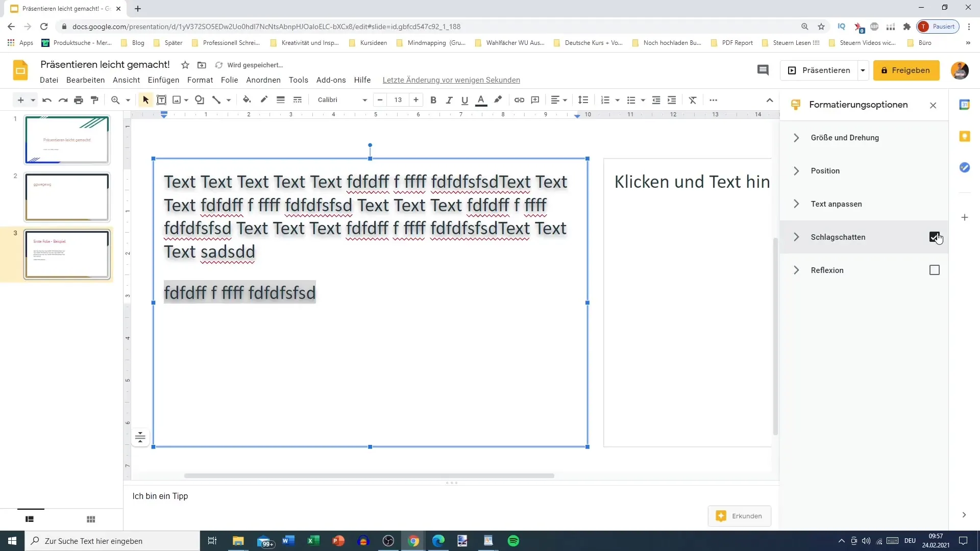The width and height of the screenshot is (980, 551).
Task: Open the comment history icon
Action: [x=763, y=70]
